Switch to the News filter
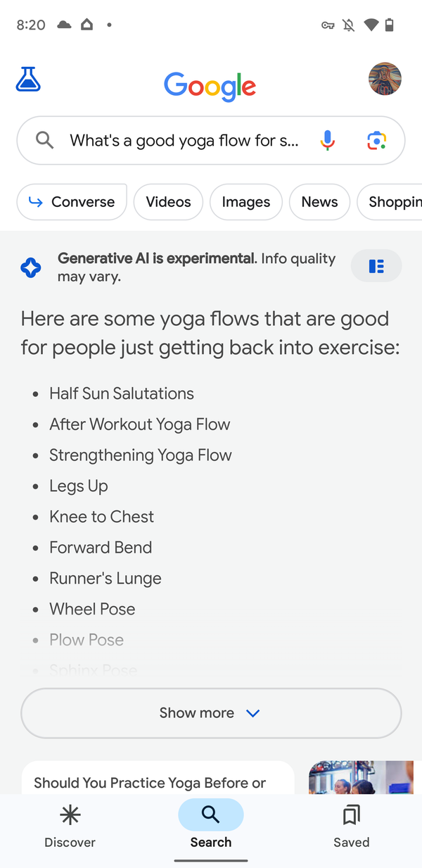The height and width of the screenshot is (868, 422). [319, 202]
